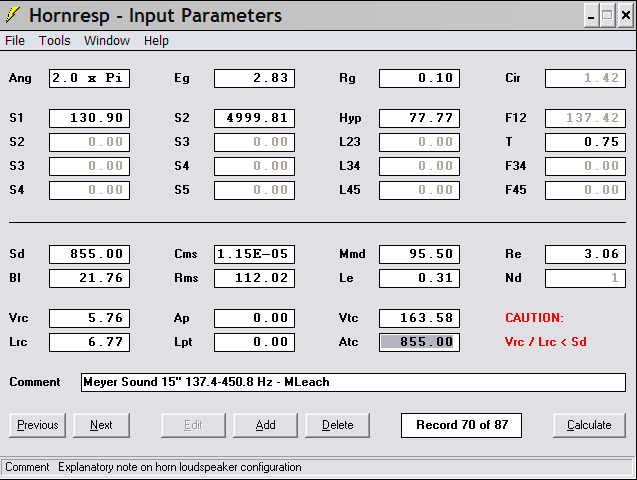Viewport: 637px width, 480px height.
Task: Select the Vrc field with 5.76
Action: click(89, 318)
